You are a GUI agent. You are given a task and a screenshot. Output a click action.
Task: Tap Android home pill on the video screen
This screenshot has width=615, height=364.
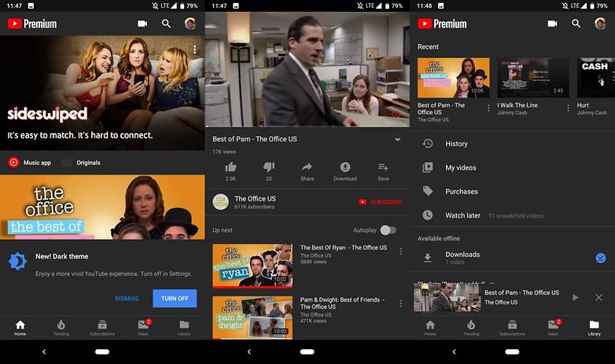point(307,352)
